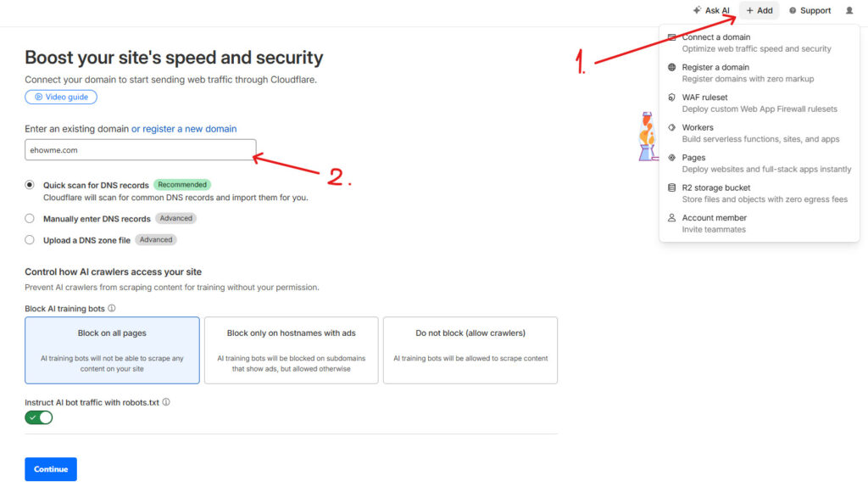Viewport: 868px width, 498px height.
Task: Click the Register a domain globe icon
Action: click(671, 68)
